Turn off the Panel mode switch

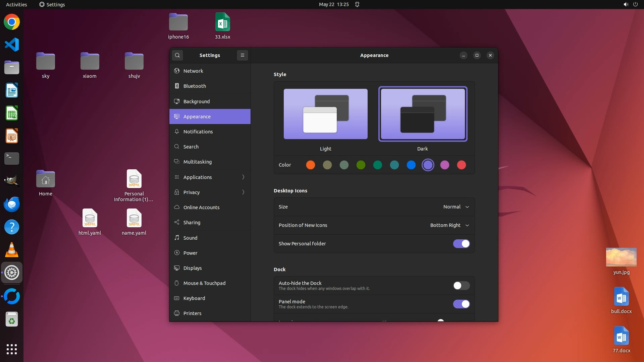461,304
